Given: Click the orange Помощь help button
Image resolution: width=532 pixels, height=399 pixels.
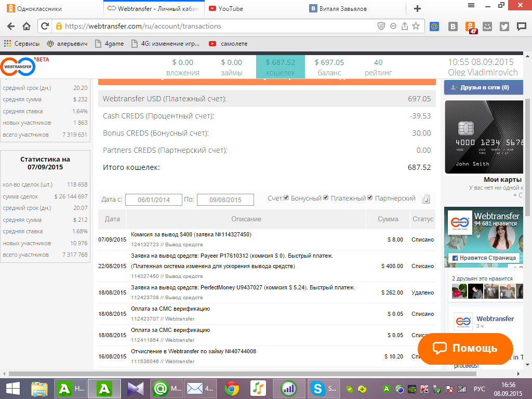Looking at the screenshot, I should [x=465, y=349].
